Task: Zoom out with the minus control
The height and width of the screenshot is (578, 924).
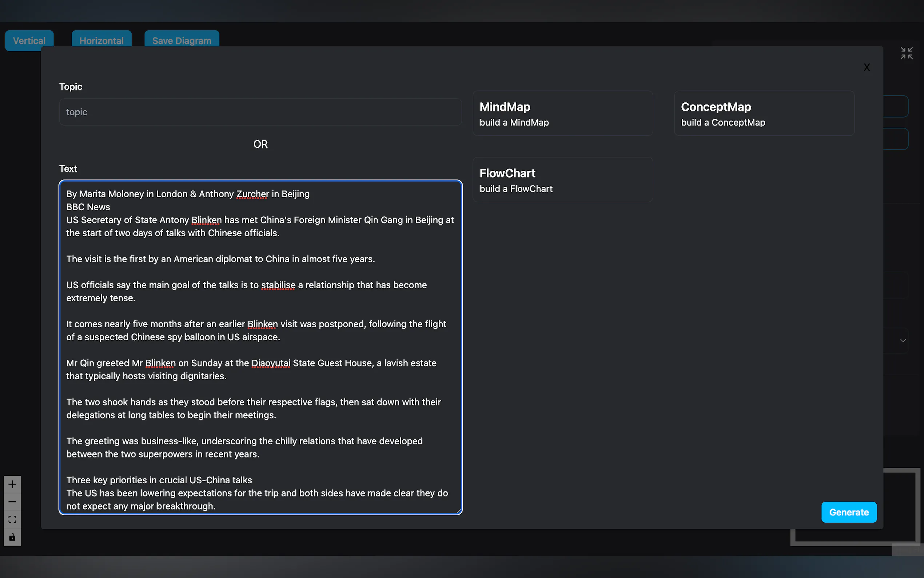Action: tap(12, 502)
